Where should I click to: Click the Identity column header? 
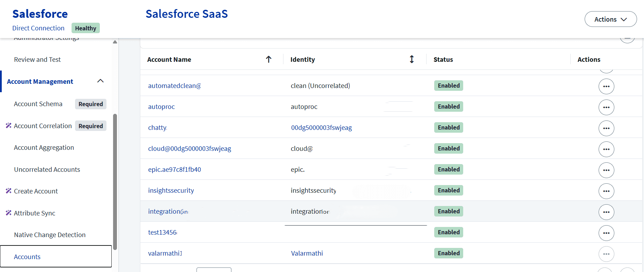(x=303, y=60)
